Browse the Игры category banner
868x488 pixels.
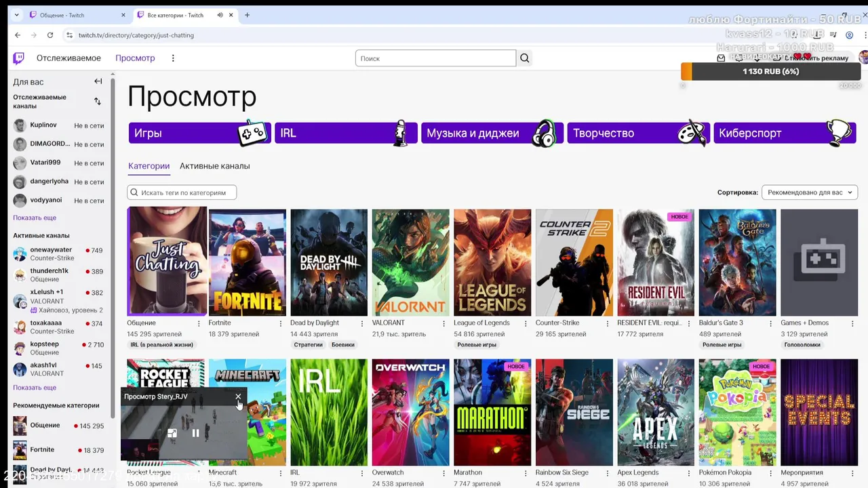[x=199, y=133]
